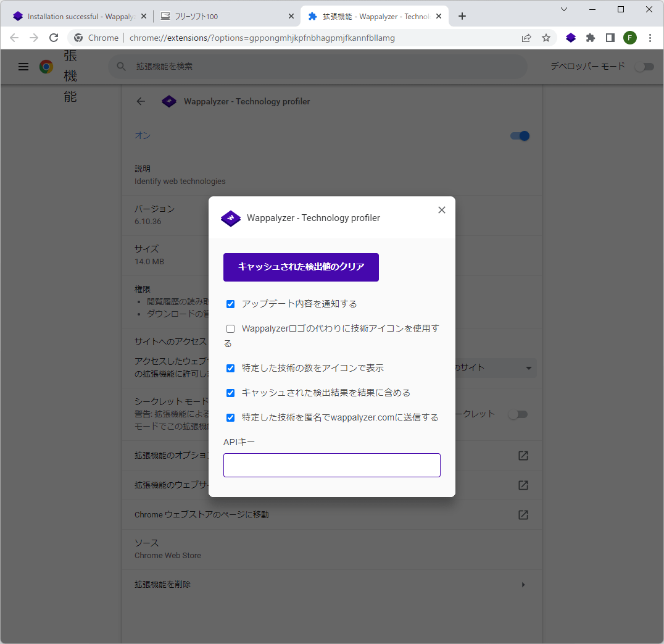
Task: Toggle the シークレット mode permission switch
Action: (518, 414)
